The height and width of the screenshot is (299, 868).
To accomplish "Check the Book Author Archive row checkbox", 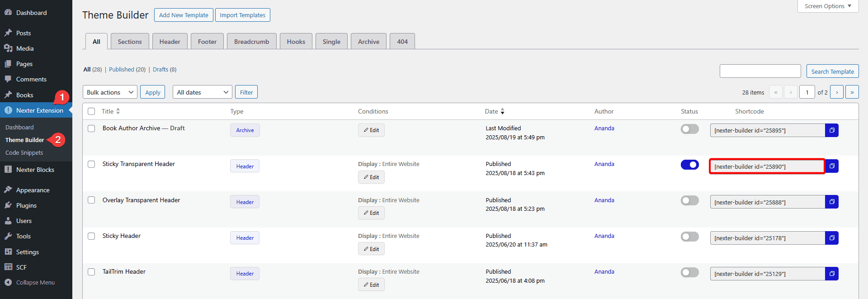I will (91, 128).
